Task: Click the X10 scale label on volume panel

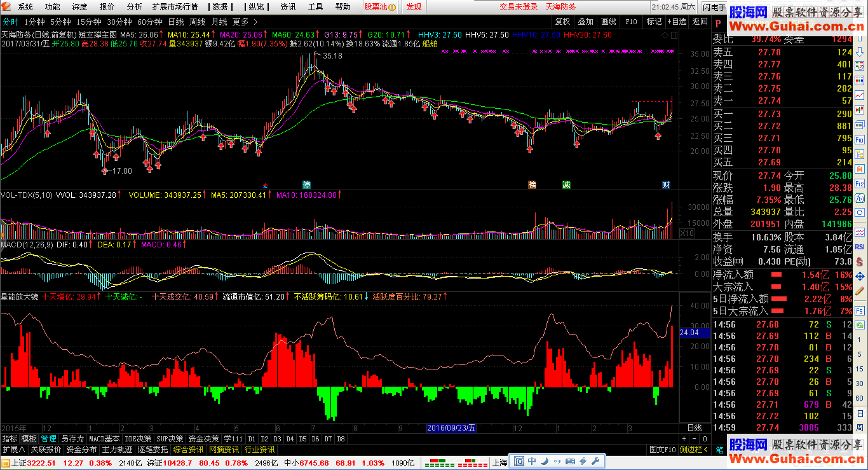Action: click(687, 233)
